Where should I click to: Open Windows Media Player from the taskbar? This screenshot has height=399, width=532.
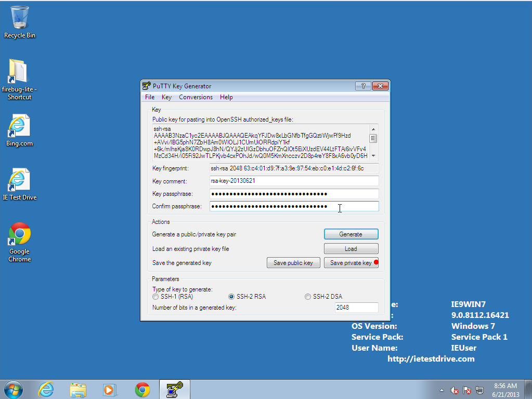(109, 390)
